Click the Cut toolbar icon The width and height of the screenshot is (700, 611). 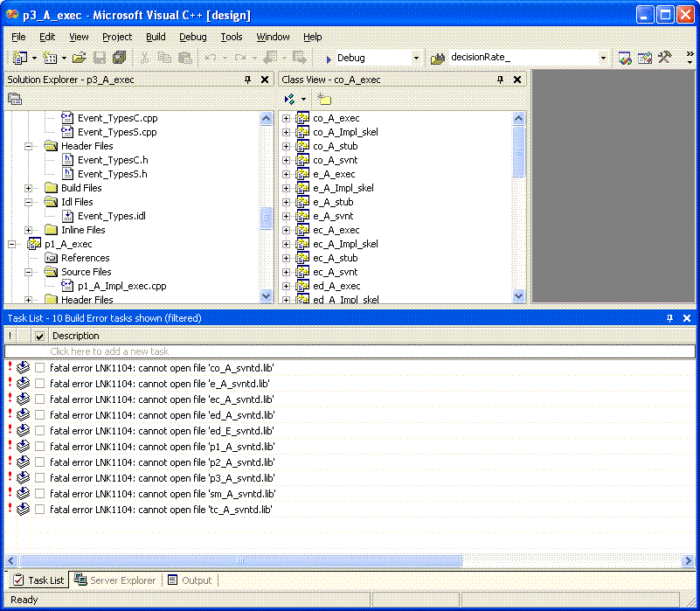coord(144,58)
